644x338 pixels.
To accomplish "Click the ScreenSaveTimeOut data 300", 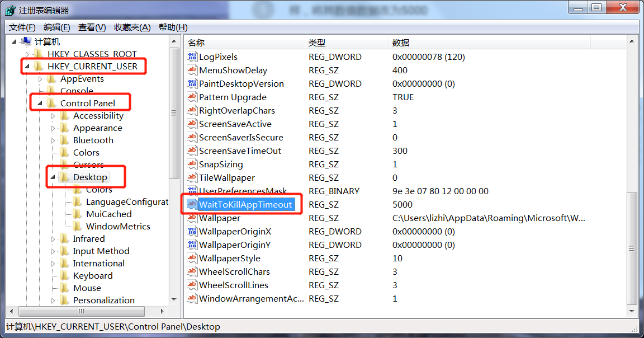I will coord(400,151).
